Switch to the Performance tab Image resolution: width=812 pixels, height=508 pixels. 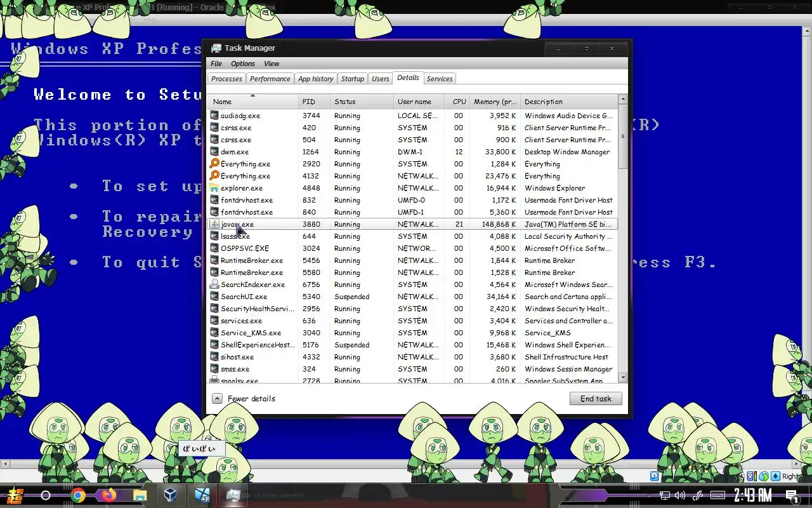(x=270, y=79)
